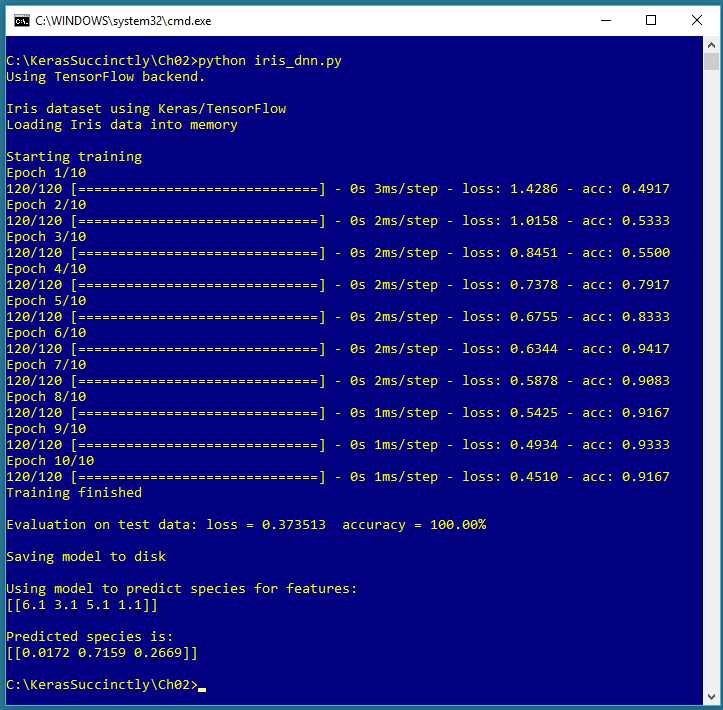723x710 pixels.
Task: Click the test accuracy 100.00%
Action: (458, 525)
